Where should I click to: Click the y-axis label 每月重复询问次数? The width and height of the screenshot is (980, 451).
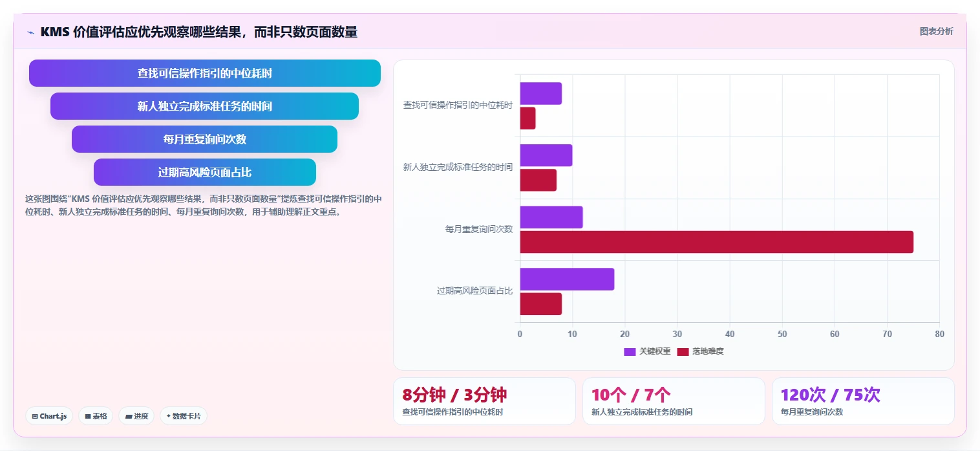coord(479,229)
